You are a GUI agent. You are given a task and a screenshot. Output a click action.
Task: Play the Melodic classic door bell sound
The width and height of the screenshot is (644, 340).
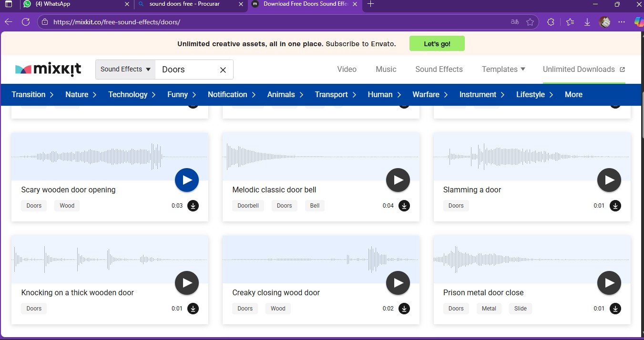pos(398,180)
